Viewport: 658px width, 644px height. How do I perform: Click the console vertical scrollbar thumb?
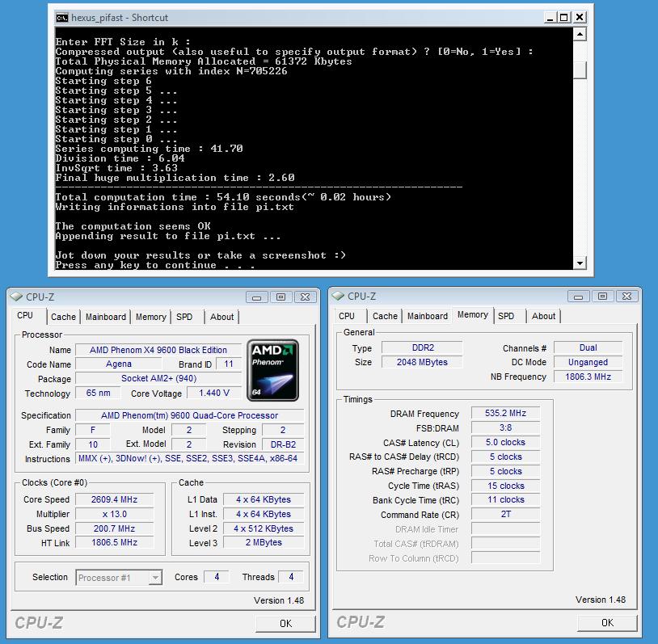coord(580,69)
